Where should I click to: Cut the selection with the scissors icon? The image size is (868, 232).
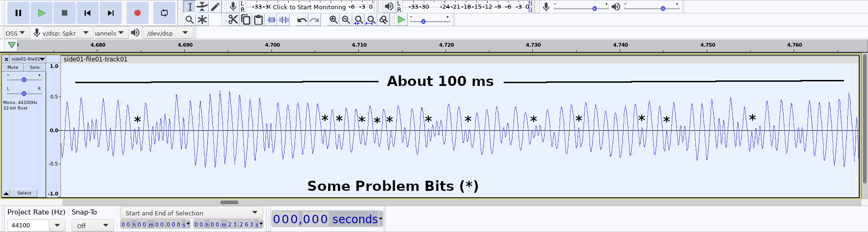click(233, 19)
